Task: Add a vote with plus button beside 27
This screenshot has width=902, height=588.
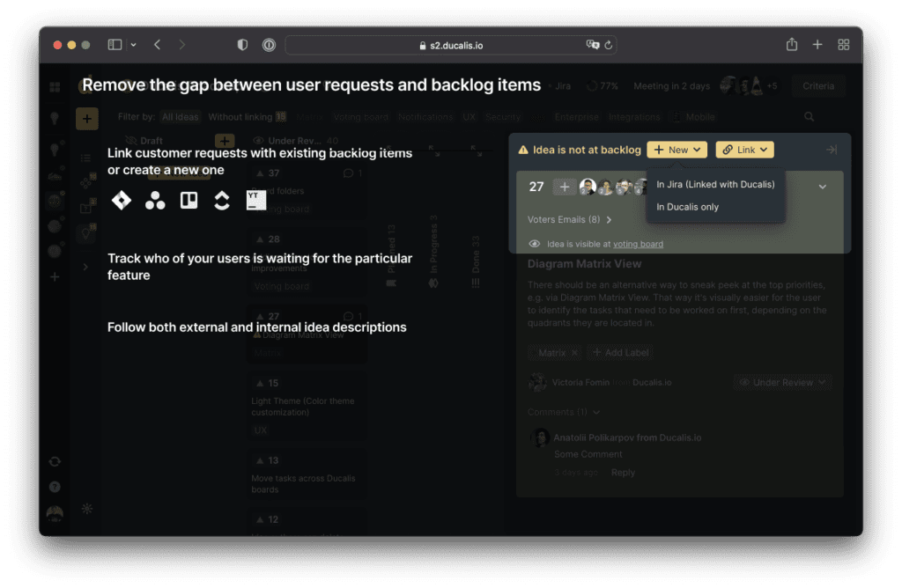Action: [564, 187]
